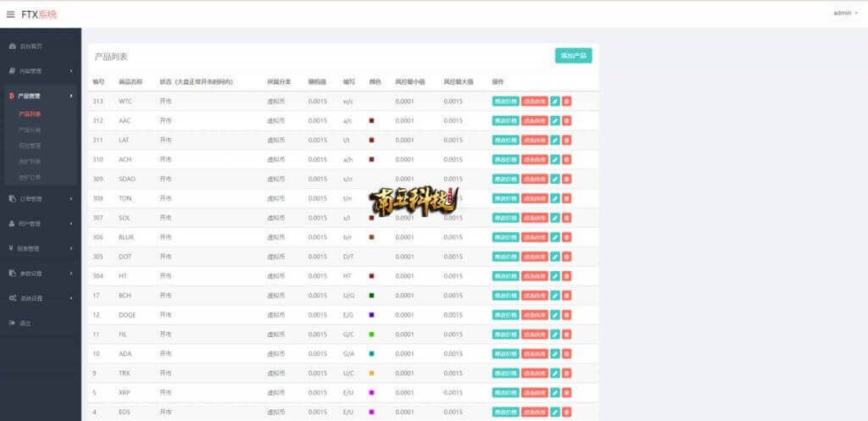Edit the DOGE product via pencil icon
Screen dimensions: 868x421
[555, 315]
